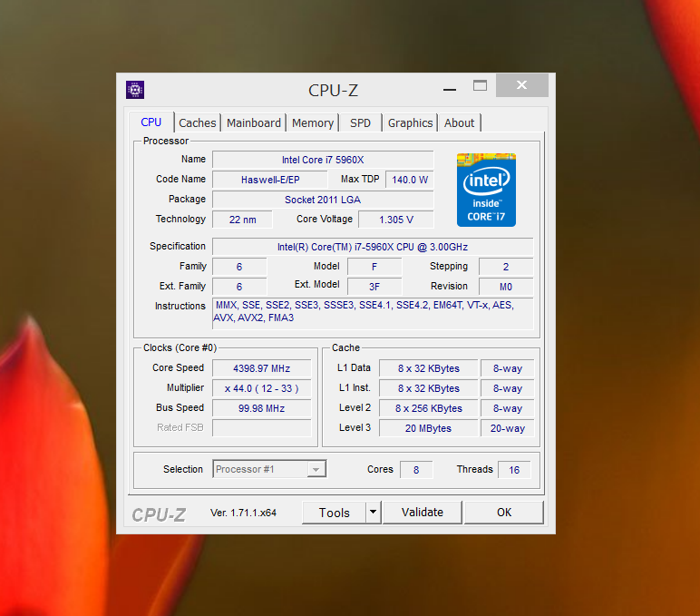Click the Intel Core i7 logo badge

(486, 190)
